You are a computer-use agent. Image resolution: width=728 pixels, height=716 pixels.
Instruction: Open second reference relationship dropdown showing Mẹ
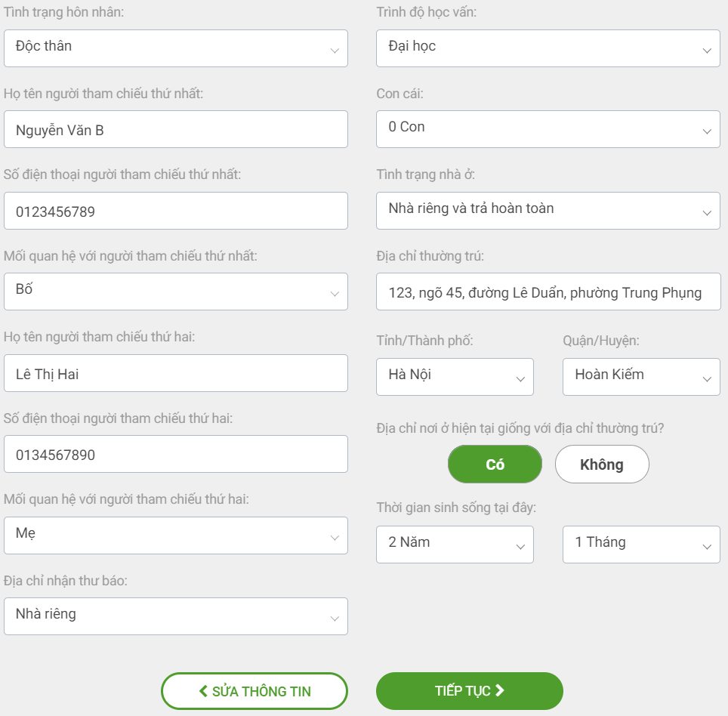pos(175,535)
